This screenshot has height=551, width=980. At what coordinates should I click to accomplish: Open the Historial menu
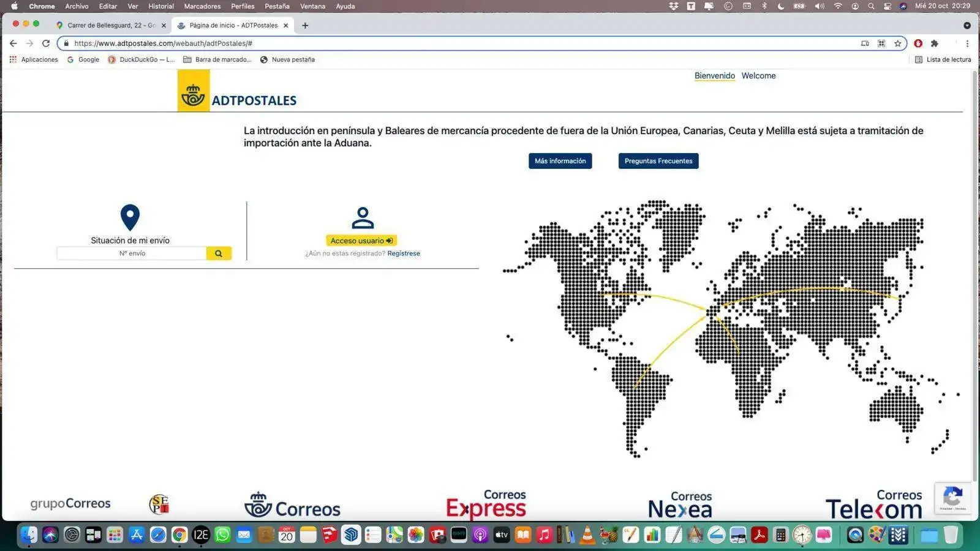coord(161,6)
